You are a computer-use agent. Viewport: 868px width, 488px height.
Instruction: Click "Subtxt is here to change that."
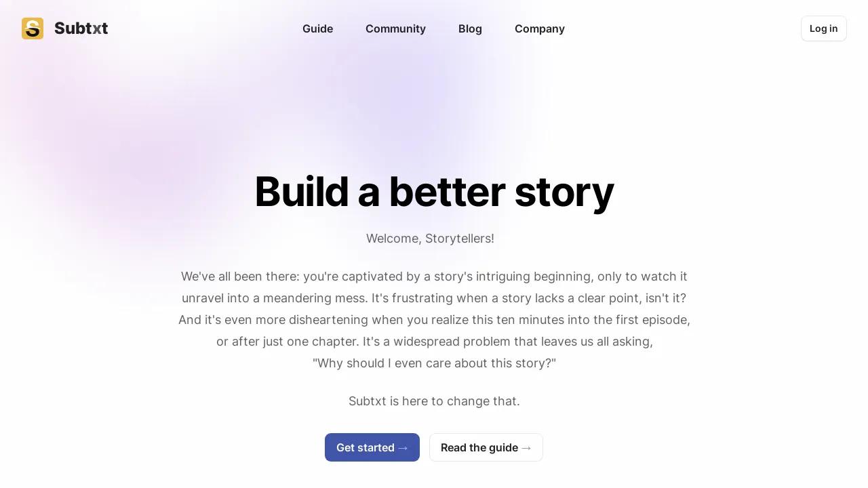click(434, 401)
